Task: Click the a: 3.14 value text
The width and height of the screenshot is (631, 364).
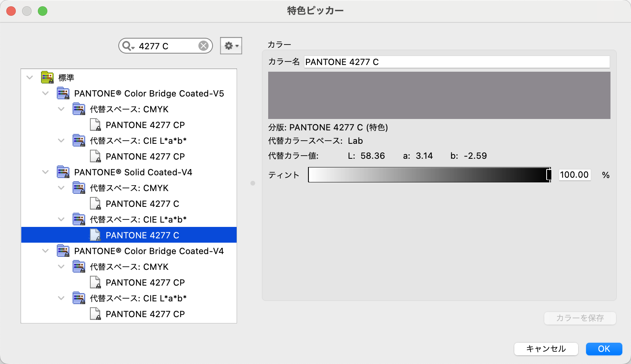Action: coord(418,156)
